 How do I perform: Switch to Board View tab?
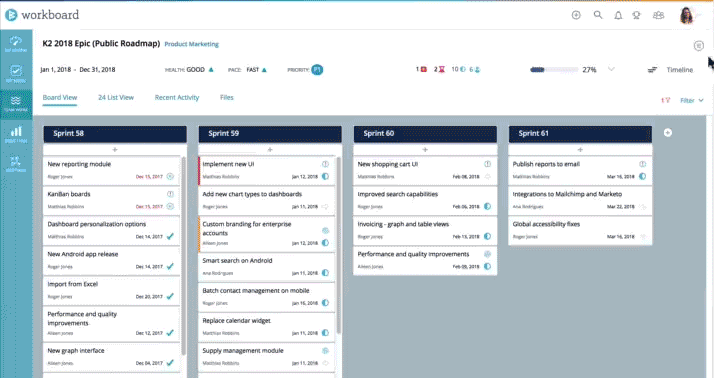pyautogui.click(x=60, y=97)
